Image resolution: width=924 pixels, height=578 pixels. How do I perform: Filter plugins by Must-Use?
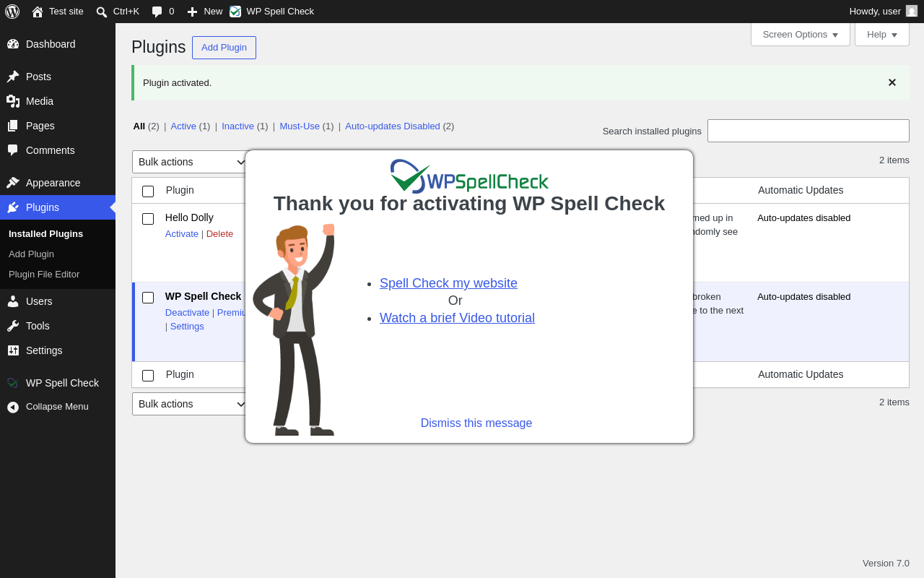click(300, 126)
